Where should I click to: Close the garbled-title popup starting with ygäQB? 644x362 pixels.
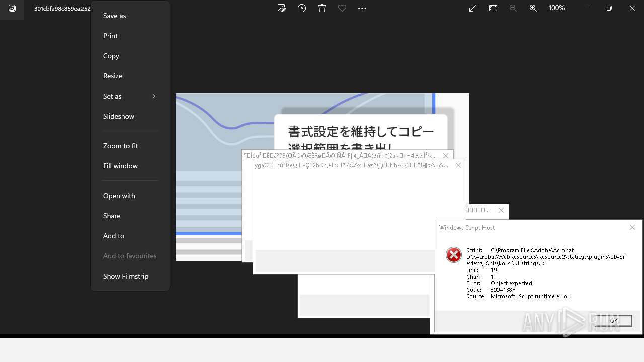458,165
